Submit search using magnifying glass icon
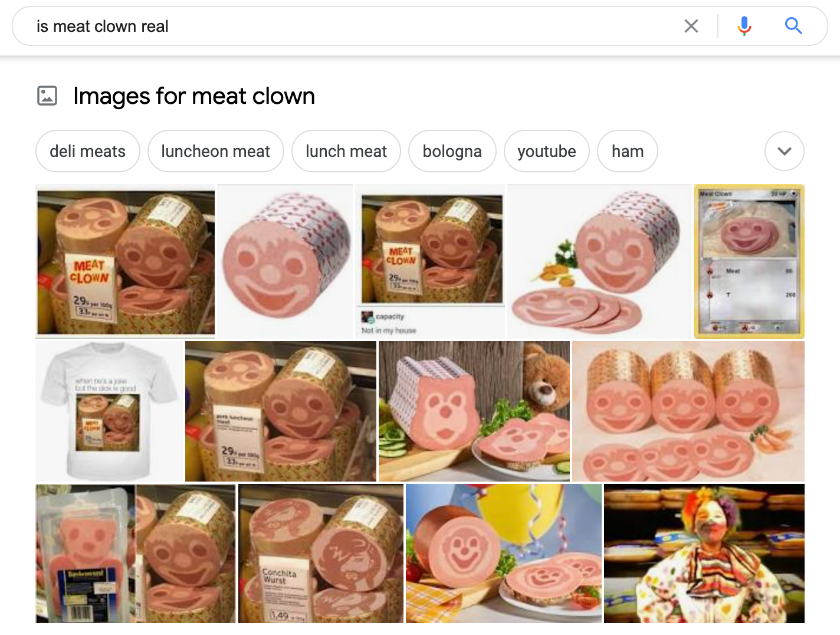 click(793, 26)
